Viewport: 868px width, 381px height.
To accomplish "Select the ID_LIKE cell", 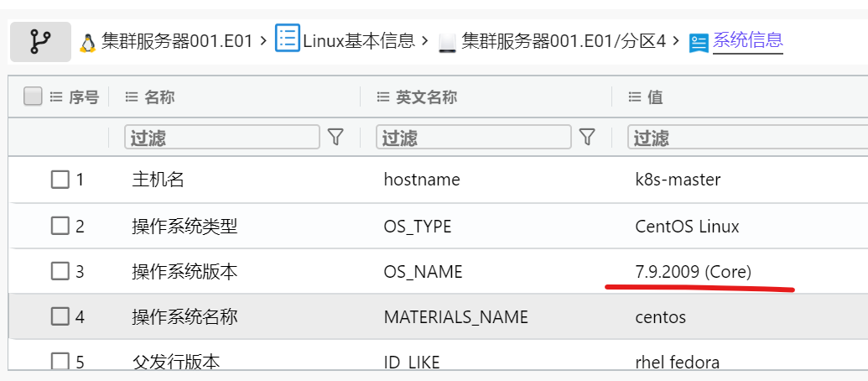I will tap(411, 363).
